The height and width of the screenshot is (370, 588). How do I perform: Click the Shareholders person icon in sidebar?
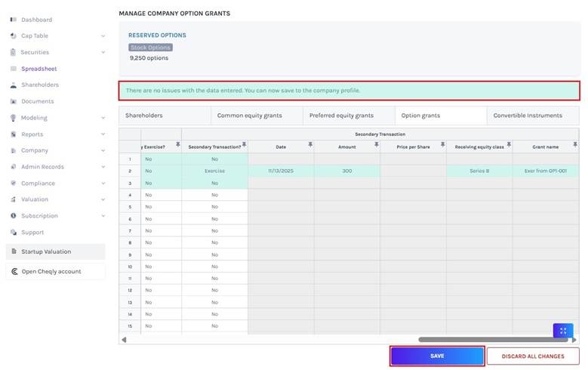pos(14,85)
